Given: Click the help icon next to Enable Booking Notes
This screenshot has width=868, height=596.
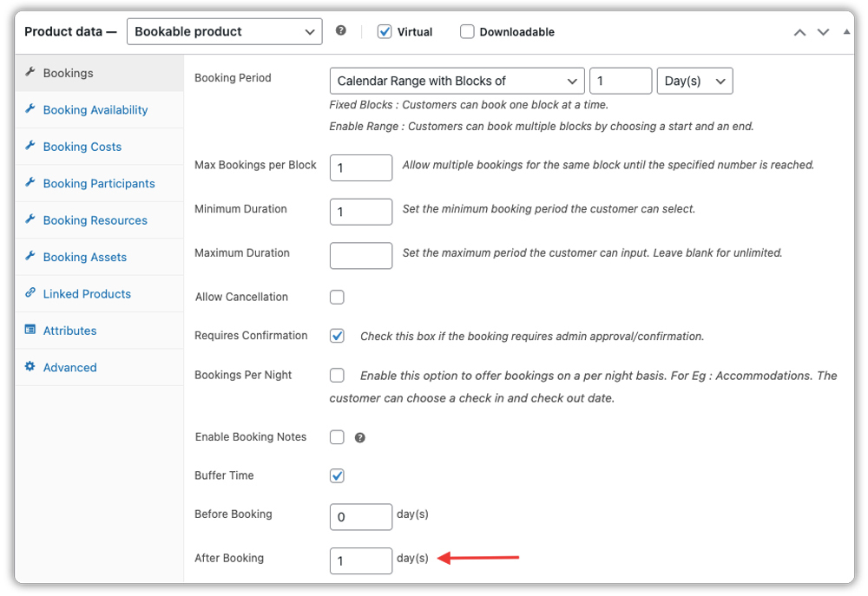Looking at the screenshot, I should pos(360,438).
